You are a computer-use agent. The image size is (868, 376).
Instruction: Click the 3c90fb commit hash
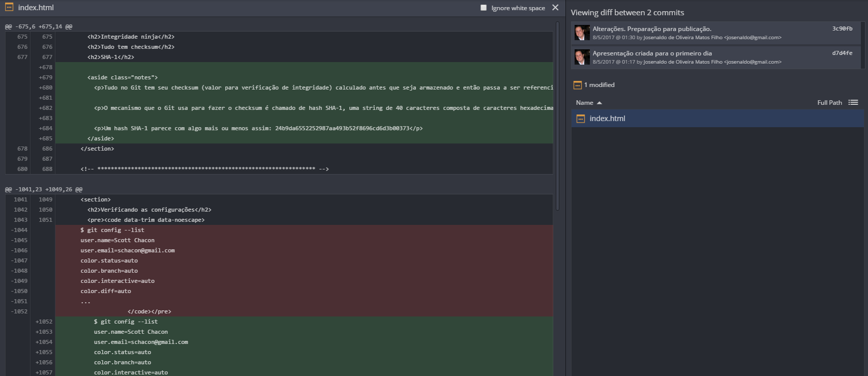pyautogui.click(x=842, y=28)
